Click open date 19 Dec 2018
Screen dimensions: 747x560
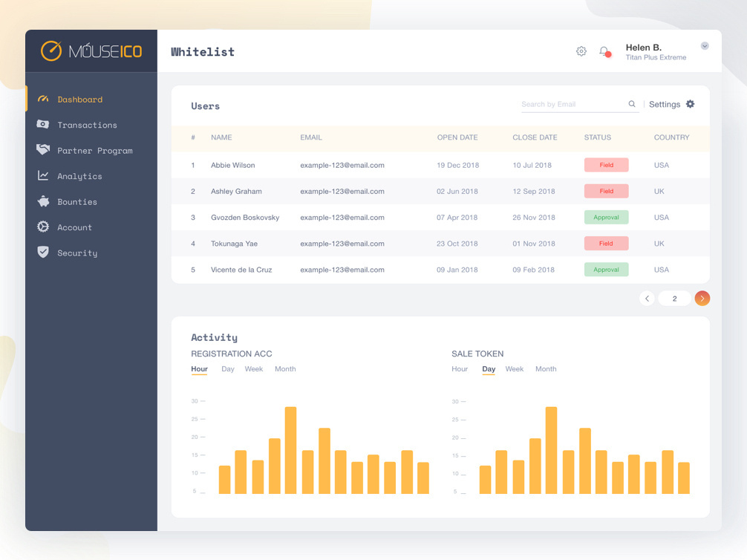tap(458, 166)
